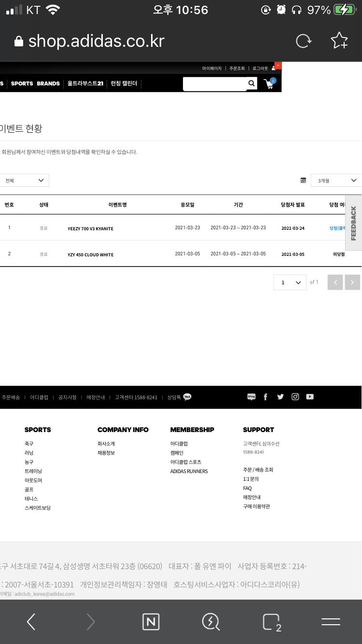Image resolution: width=362 pixels, height=644 pixels.
Task: Tap the site search input field
Action: pyautogui.click(x=215, y=84)
